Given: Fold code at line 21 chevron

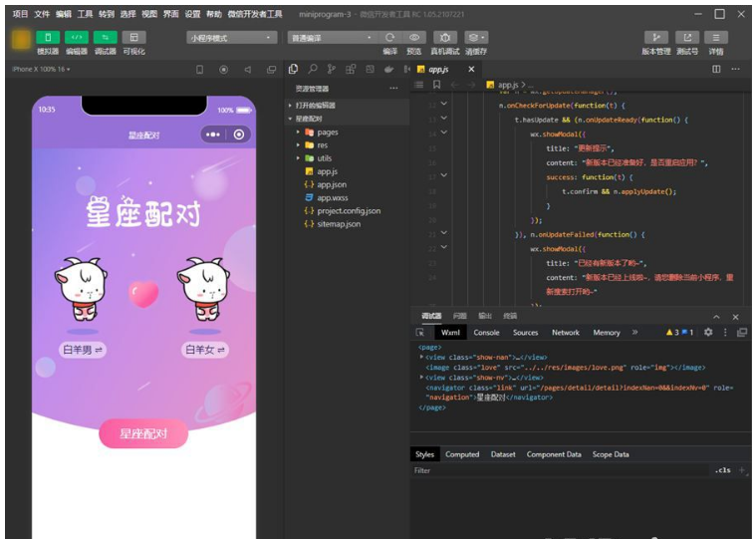Looking at the screenshot, I should click(444, 233).
